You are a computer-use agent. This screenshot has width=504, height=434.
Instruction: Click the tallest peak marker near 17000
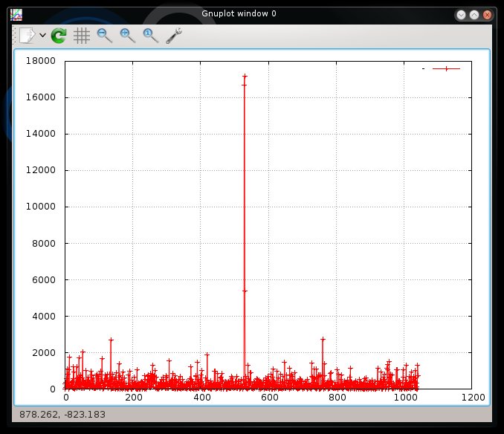[245, 77]
